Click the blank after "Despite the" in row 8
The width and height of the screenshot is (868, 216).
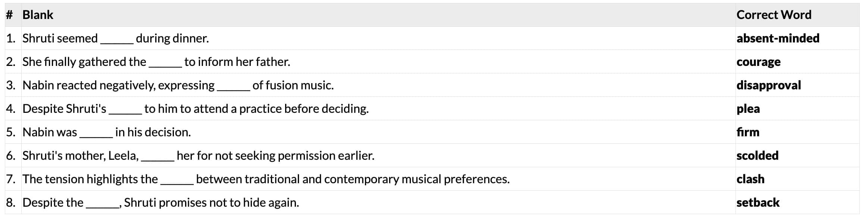[x=102, y=204]
